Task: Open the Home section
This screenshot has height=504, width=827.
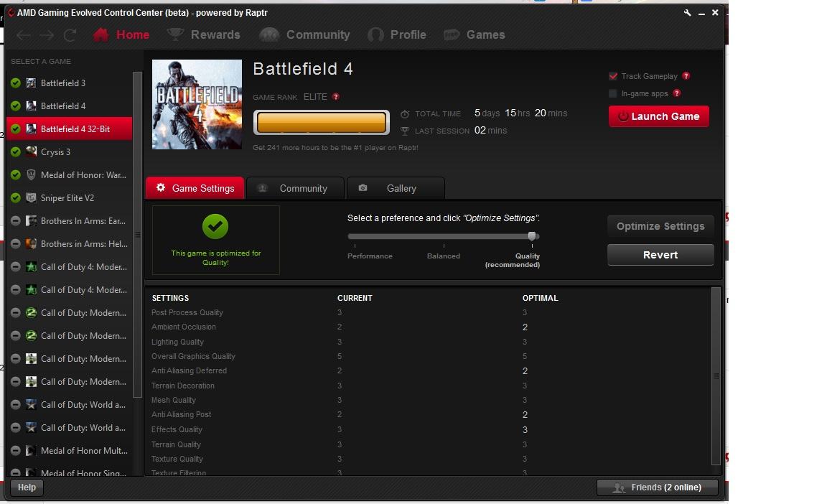Action: [121, 34]
